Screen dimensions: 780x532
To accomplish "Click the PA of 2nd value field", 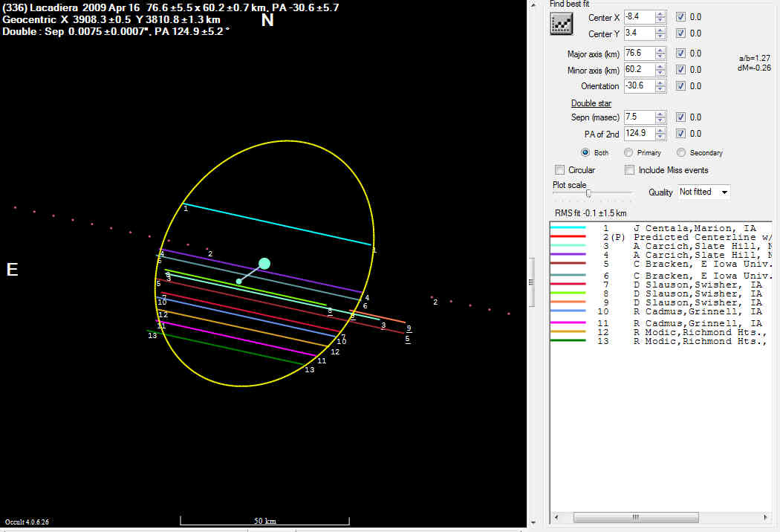I will 640,134.
